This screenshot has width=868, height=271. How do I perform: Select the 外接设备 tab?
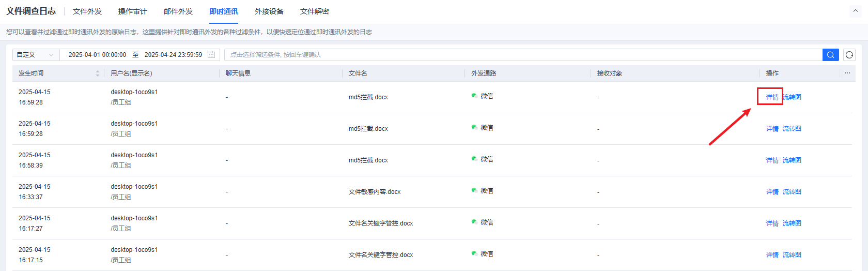[x=269, y=11]
